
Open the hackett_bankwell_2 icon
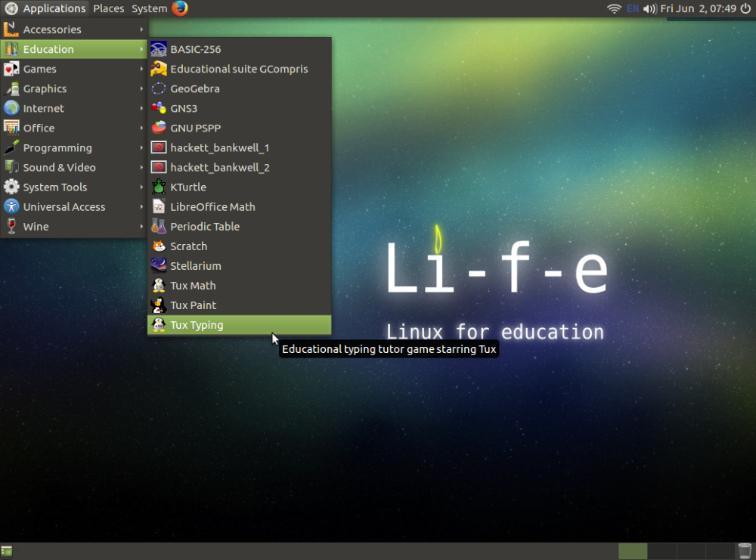coord(159,168)
